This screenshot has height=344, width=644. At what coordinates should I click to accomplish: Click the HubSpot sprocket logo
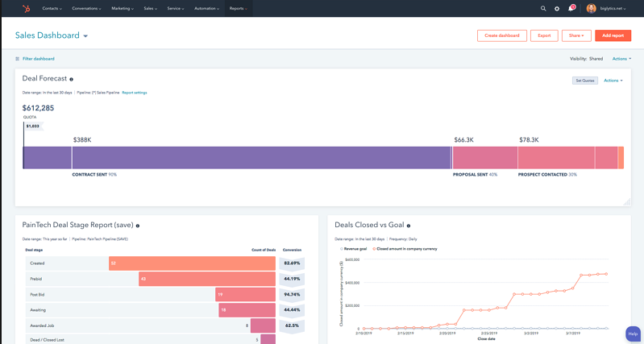(x=27, y=9)
